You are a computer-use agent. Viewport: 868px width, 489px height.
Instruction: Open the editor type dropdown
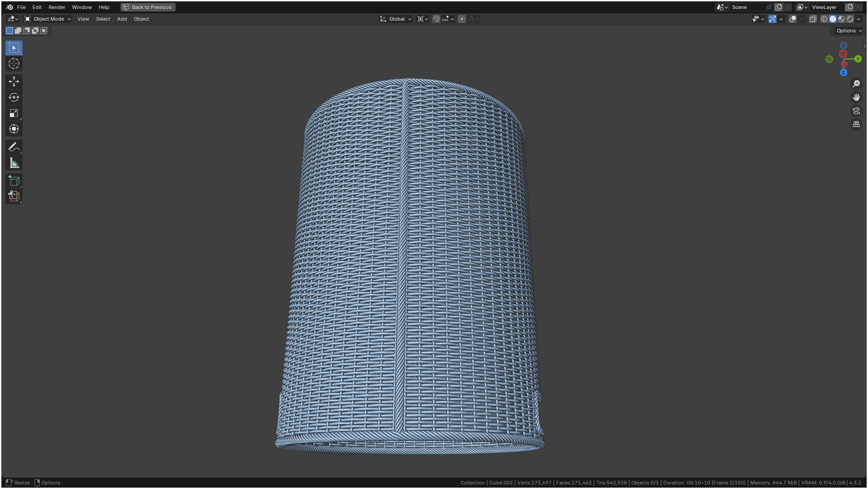point(13,19)
